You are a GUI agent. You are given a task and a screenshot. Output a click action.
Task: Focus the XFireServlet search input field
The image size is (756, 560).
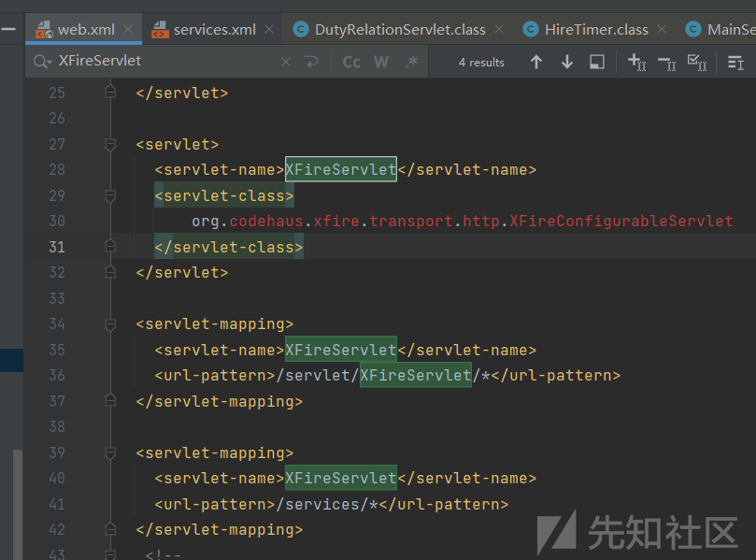tap(164, 62)
